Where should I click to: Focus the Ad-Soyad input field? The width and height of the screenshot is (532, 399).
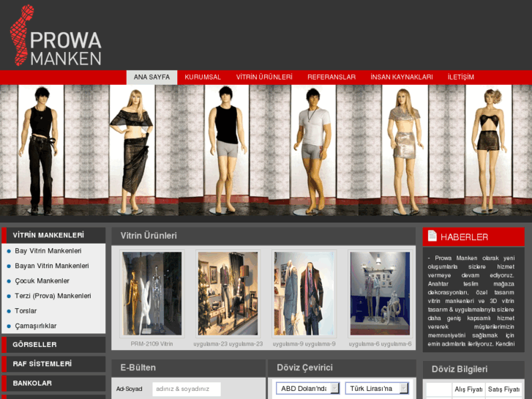187,389
